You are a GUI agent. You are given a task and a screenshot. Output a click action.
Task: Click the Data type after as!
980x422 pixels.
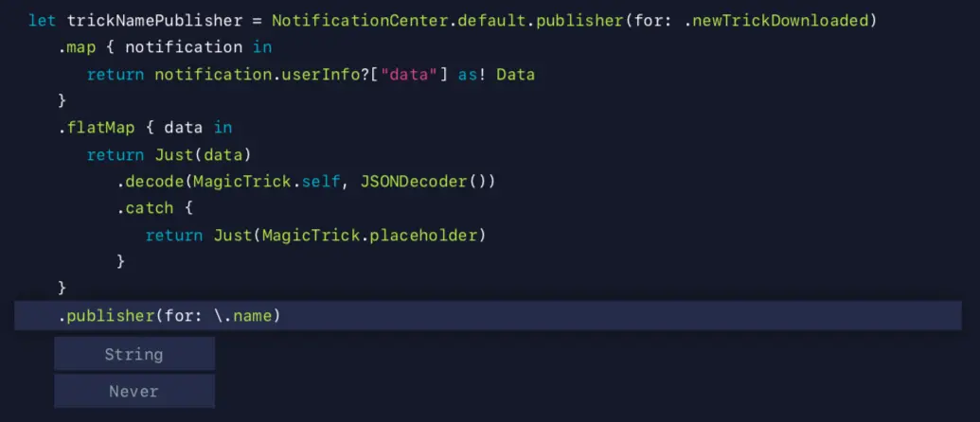point(516,75)
